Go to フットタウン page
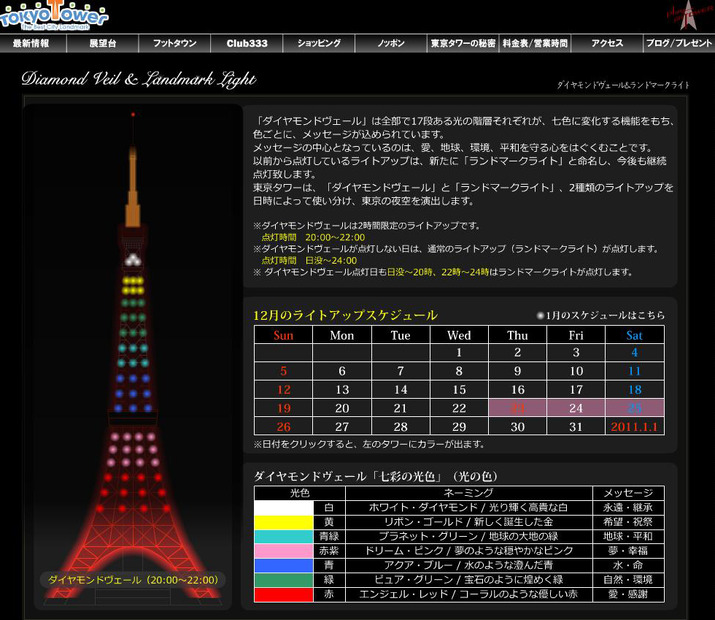This screenshot has height=620, width=715. click(x=175, y=43)
